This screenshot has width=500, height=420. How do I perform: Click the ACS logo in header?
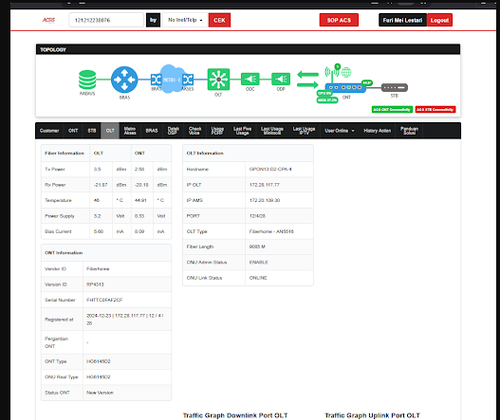tap(49, 20)
